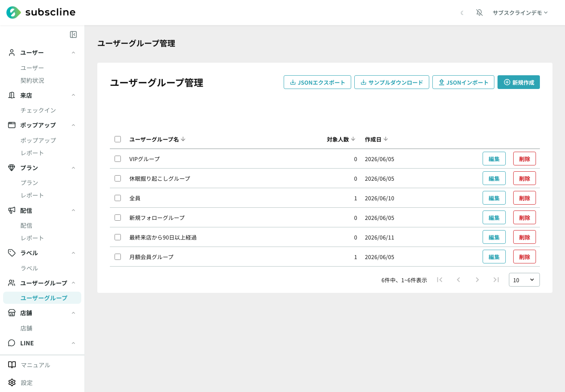Click the 来店 building icon

tap(12, 95)
